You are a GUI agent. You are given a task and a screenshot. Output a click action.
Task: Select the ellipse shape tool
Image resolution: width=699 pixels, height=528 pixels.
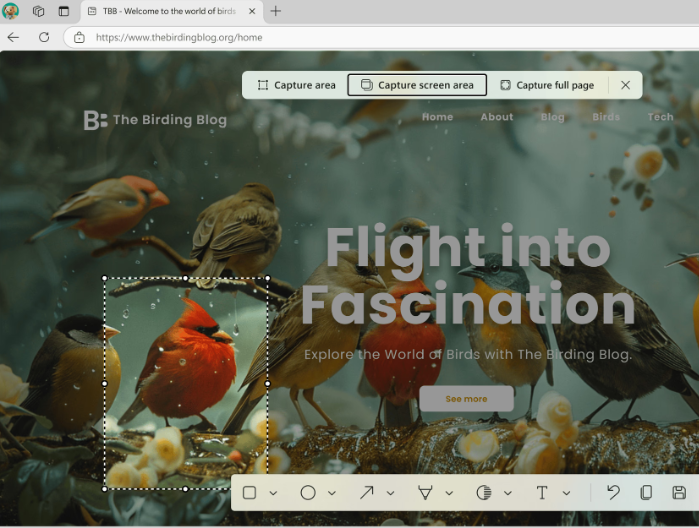[x=308, y=493]
